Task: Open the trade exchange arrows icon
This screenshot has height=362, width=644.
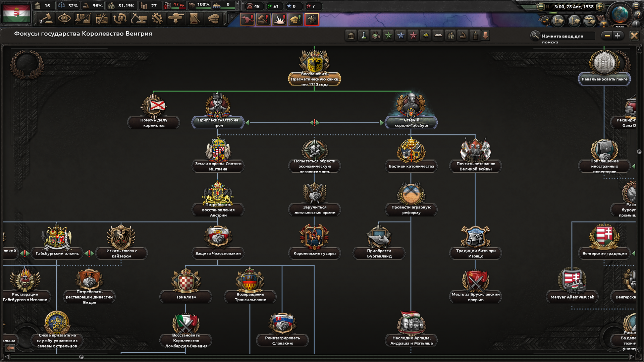Action: [120, 19]
